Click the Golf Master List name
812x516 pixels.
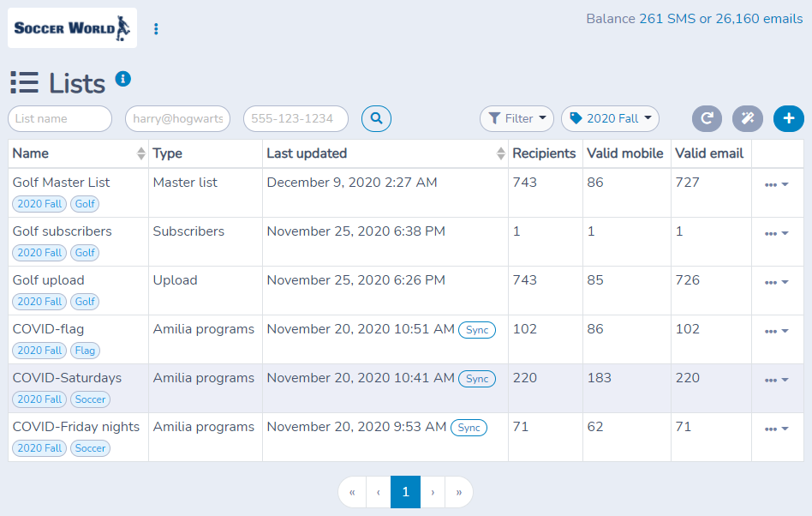[61, 183]
